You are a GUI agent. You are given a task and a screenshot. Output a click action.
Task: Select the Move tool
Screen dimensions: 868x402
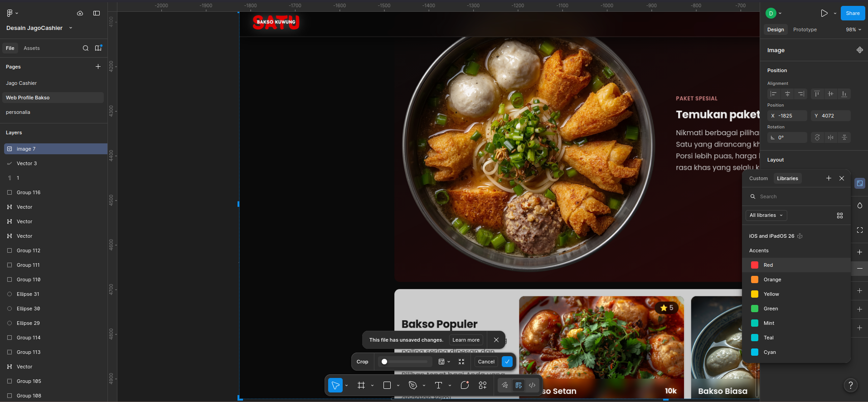pos(335,385)
